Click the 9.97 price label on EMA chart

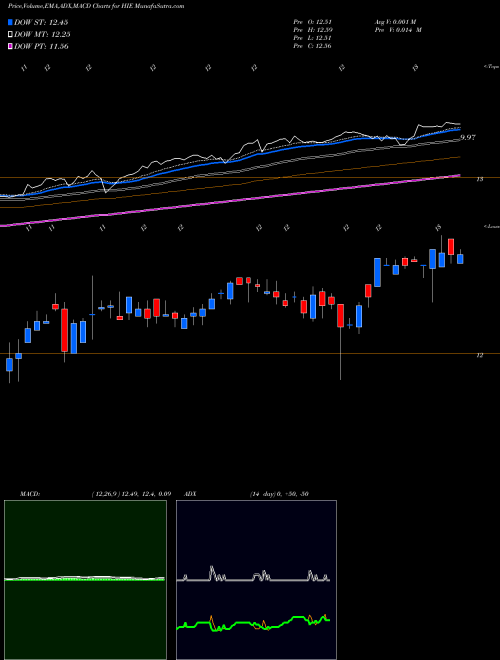pyautogui.click(x=468, y=137)
